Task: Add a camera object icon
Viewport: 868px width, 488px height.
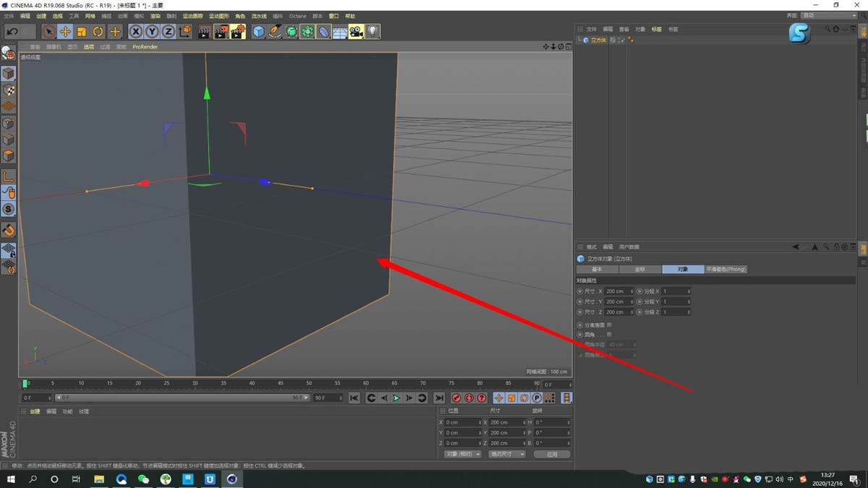Action: point(356,32)
